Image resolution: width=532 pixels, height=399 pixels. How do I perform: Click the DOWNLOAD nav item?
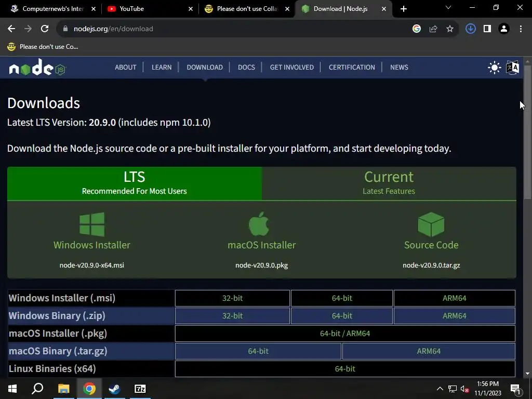[x=205, y=67]
